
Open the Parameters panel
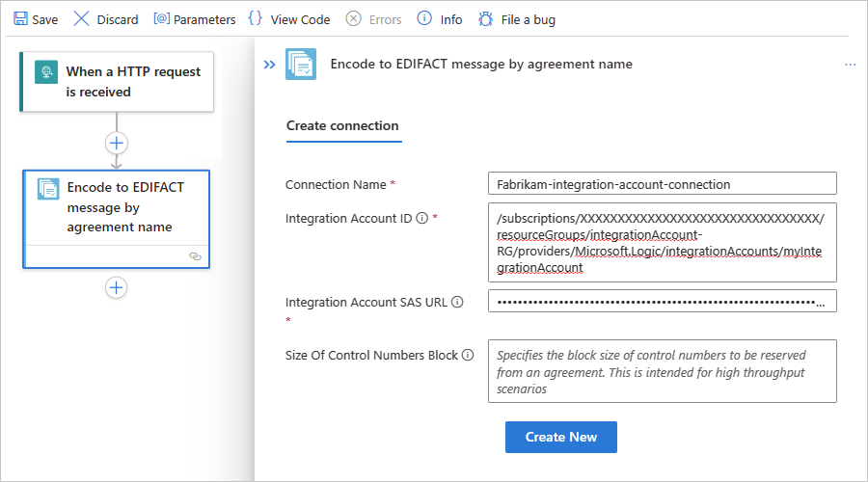point(195,19)
